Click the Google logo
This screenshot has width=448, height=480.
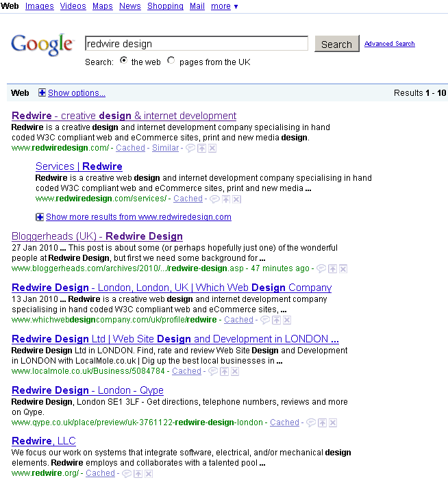click(x=42, y=45)
